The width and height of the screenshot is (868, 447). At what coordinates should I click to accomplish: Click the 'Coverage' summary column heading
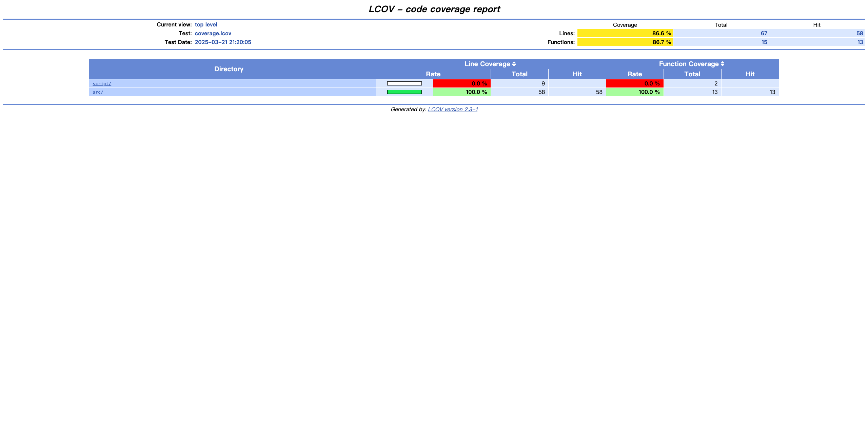click(625, 25)
